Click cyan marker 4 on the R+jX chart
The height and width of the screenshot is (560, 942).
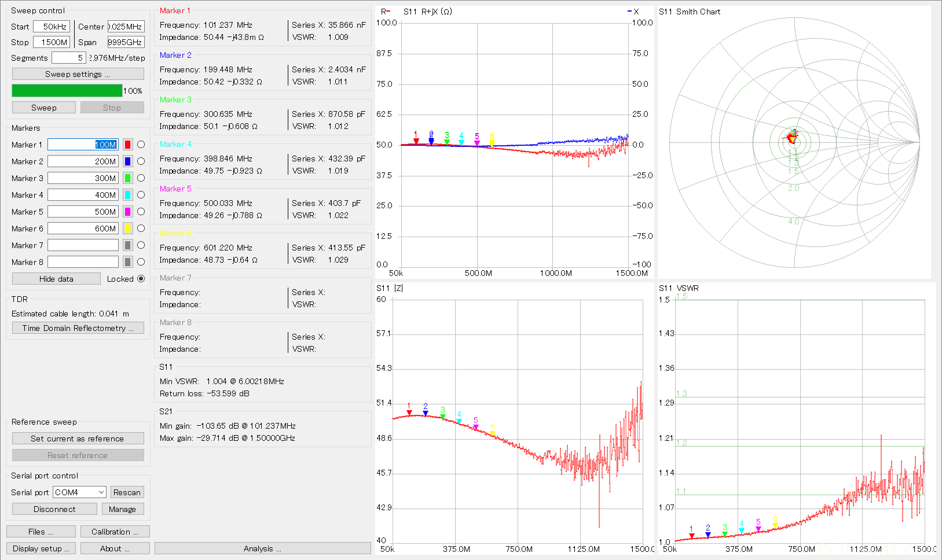click(x=461, y=142)
